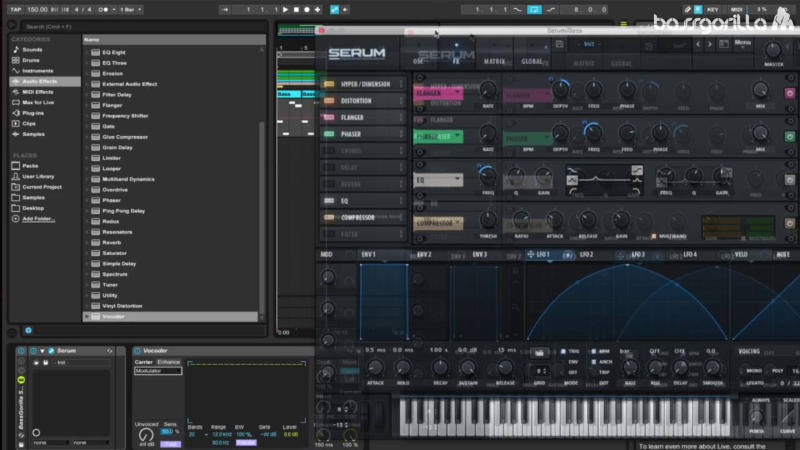Viewport: 800px width, 450px height.
Task: Expand the Vocoder entry in browser
Action: click(x=87, y=317)
